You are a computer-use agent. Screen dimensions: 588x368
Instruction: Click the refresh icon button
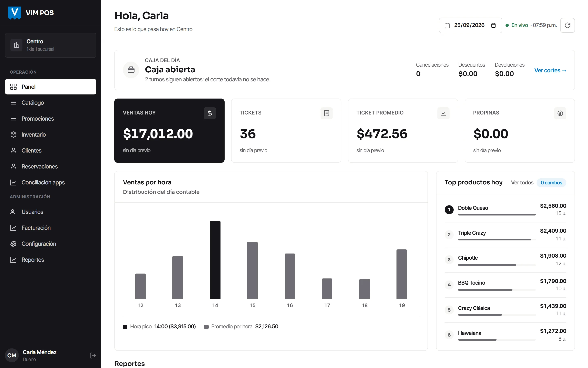[x=567, y=25]
